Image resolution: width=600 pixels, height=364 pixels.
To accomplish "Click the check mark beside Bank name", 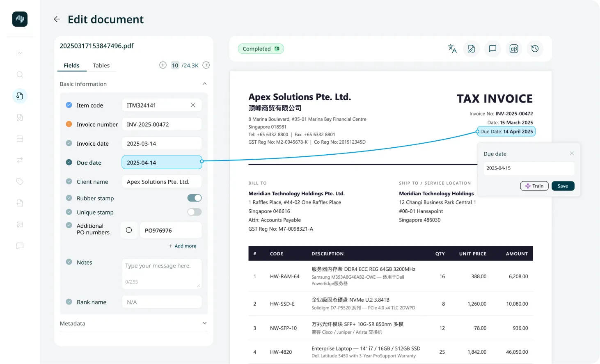I will (x=69, y=302).
